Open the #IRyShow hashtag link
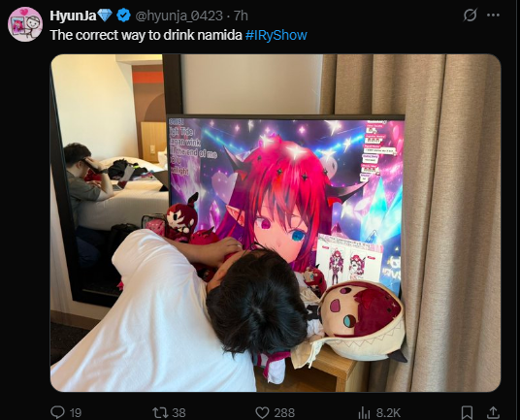Screen dimensions: 520x420 276,35
